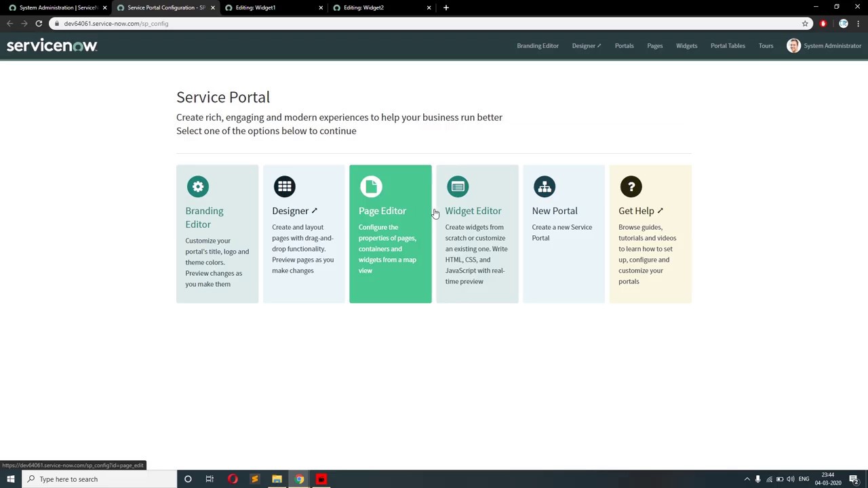Close the Editing: Widget1 tab

[321, 7]
